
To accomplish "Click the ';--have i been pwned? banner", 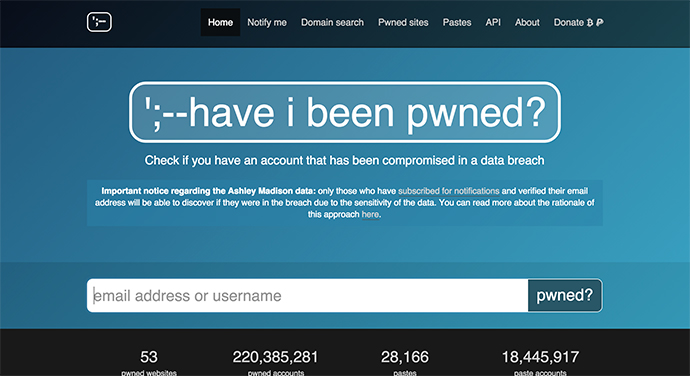I will (345, 112).
